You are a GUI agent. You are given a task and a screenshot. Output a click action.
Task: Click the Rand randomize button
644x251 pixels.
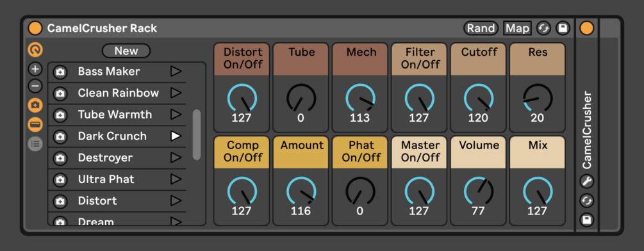pyautogui.click(x=481, y=28)
